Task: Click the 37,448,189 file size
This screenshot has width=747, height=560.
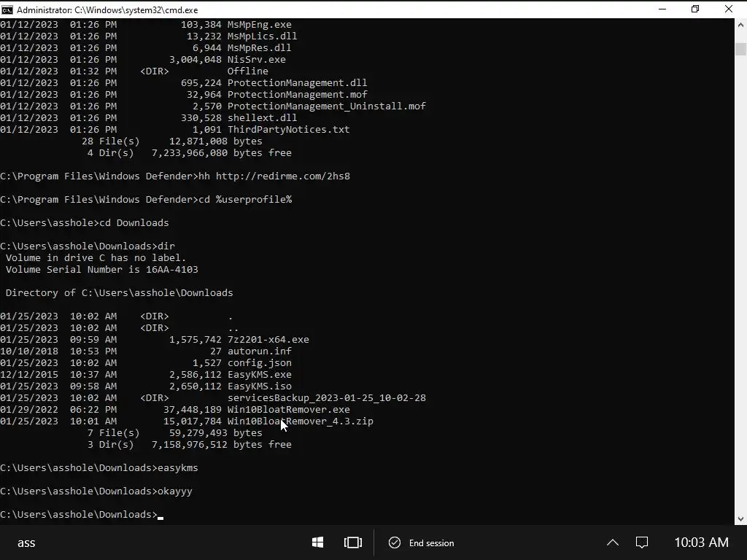Action: coord(193,410)
